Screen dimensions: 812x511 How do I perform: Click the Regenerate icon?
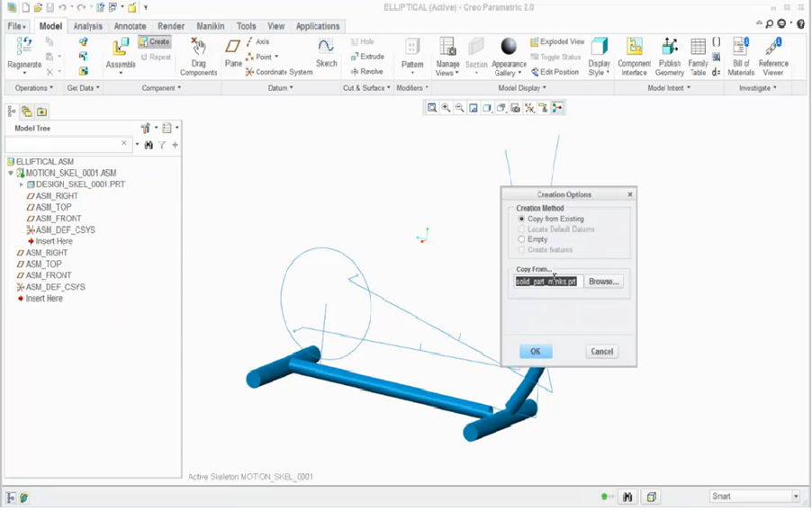click(x=24, y=46)
